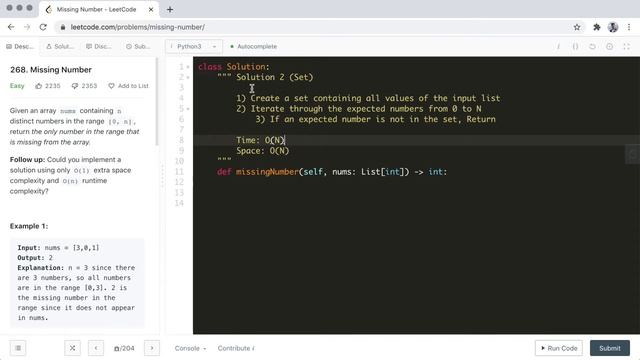Bookmark this page with star icon
The height and width of the screenshot is (360, 640).
(577, 27)
